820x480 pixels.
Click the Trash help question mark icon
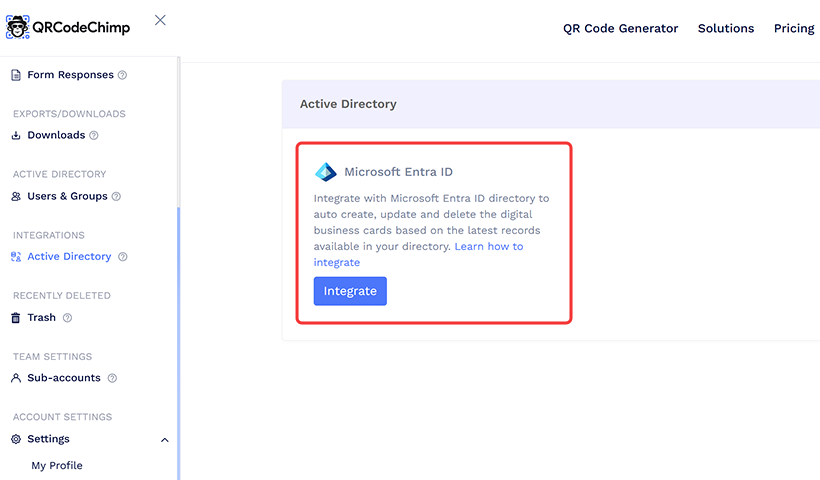pos(68,318)
